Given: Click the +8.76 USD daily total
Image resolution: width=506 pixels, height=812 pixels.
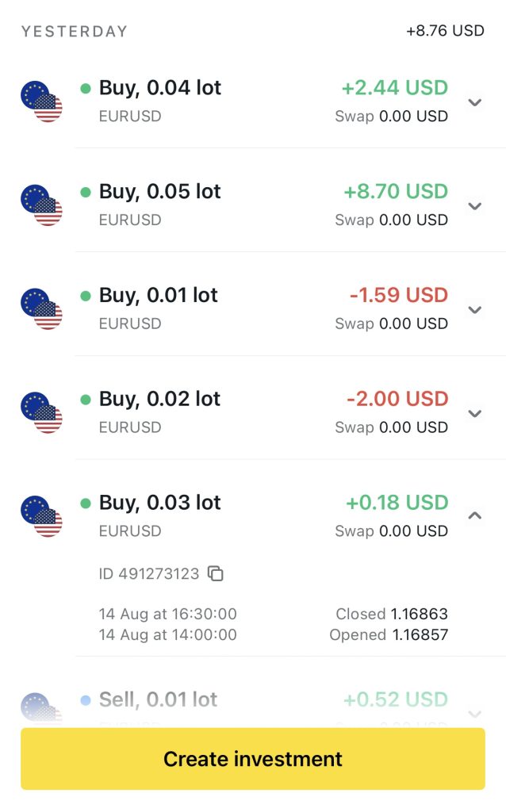Looking at the screenshot, I should 445,31.
